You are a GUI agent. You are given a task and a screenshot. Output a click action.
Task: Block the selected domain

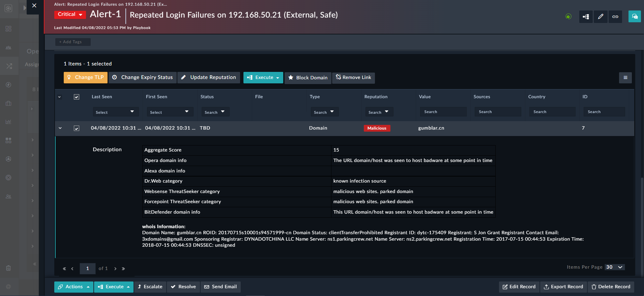pos(308,78)
